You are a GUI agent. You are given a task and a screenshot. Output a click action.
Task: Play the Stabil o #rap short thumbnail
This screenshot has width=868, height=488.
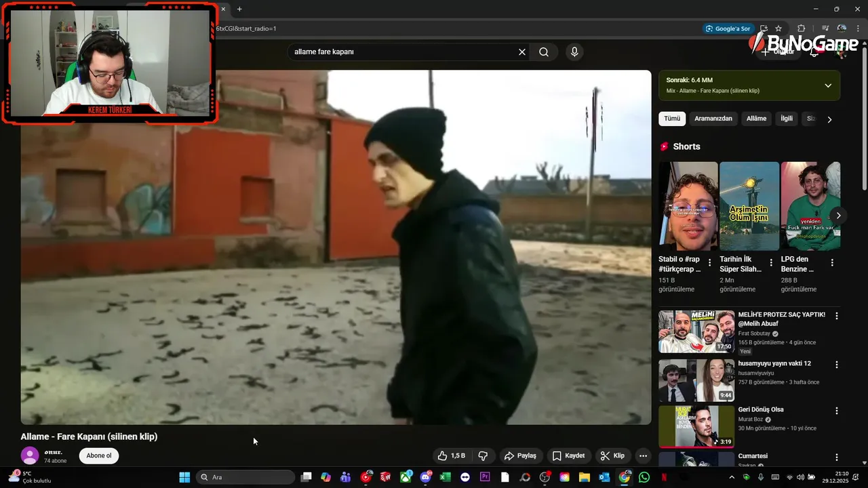(688, 206)
